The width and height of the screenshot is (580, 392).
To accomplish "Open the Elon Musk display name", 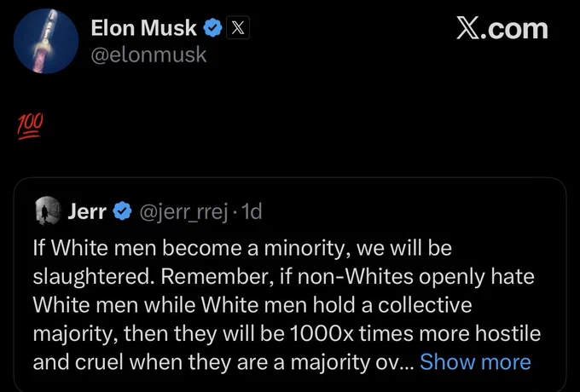I will 143,28.
